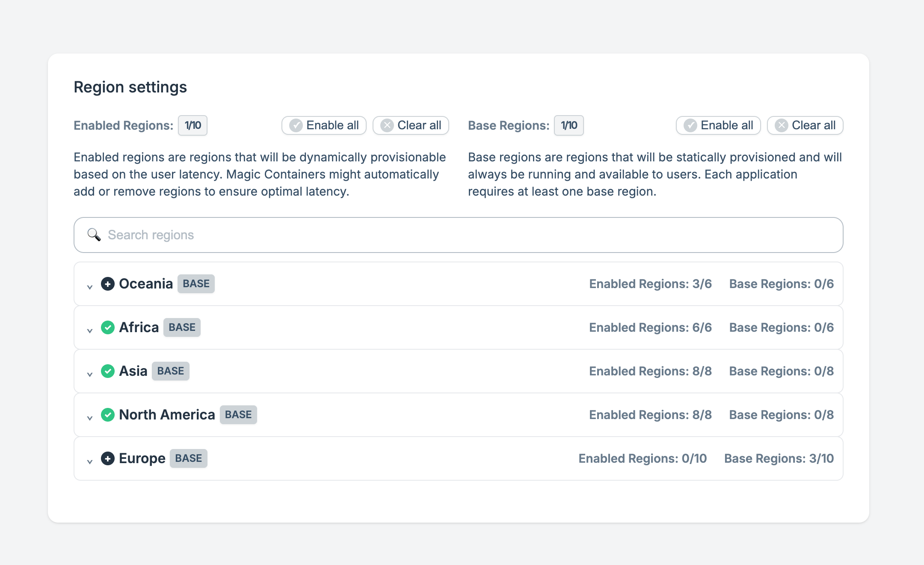924x565 pixels.
Task: Expand the Asia region group chevron
Action: click(x=90, y=374)
